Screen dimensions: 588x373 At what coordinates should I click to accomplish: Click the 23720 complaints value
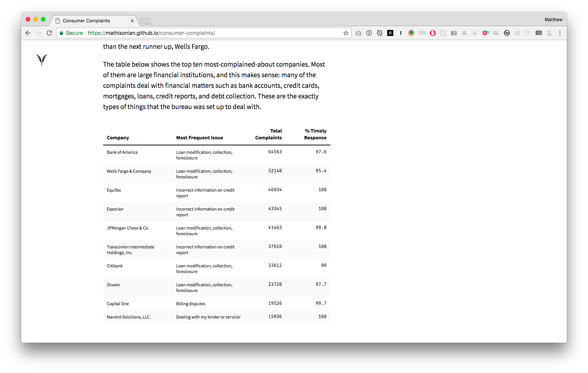click(275, 284)
